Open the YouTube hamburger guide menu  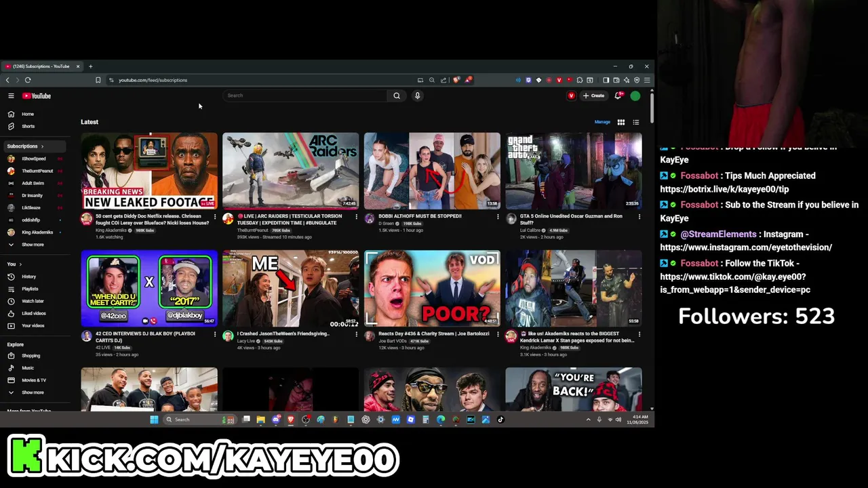(x=11, y=96)
